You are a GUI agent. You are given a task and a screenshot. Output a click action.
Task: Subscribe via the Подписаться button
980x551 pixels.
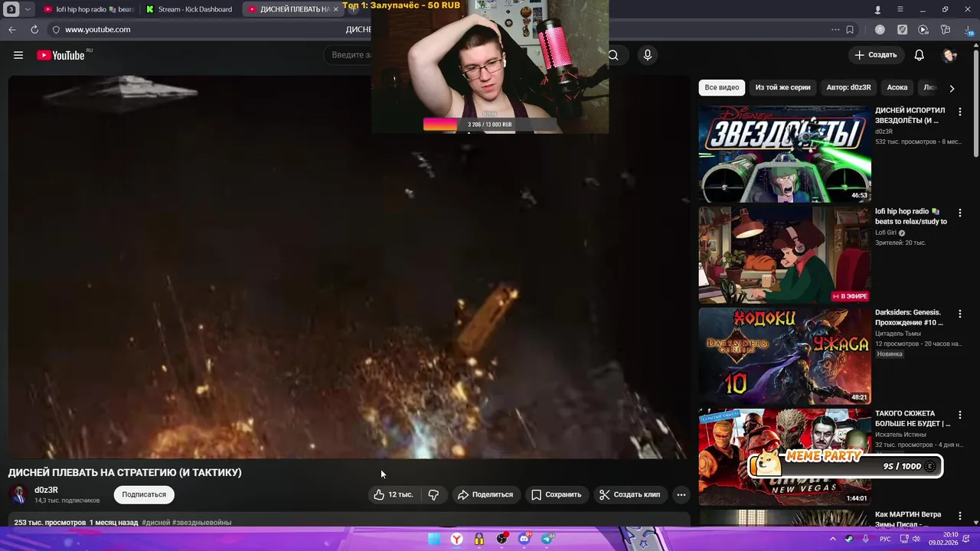tap(144, 494)
